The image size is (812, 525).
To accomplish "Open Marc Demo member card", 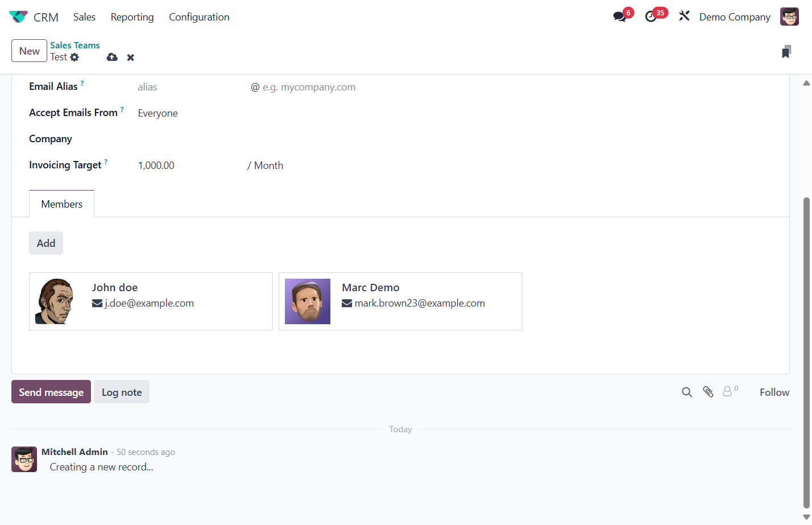I will (x=400, y=301).
